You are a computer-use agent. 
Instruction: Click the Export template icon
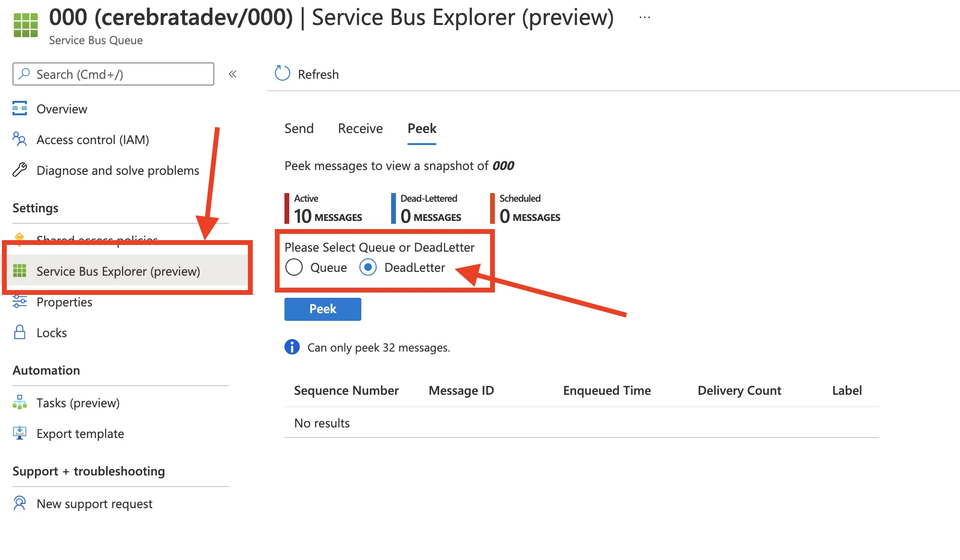pos(20,433)
